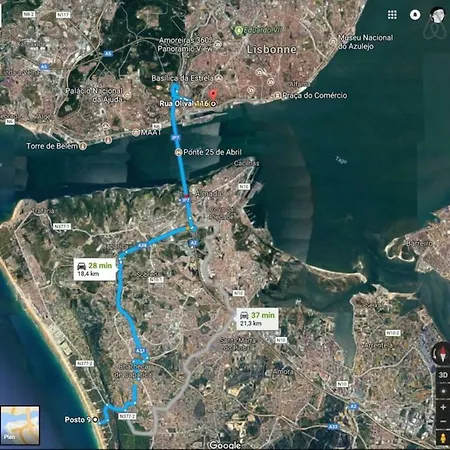Open the Praça do Comércio marker
450x450 pixels.
(277, 95)
